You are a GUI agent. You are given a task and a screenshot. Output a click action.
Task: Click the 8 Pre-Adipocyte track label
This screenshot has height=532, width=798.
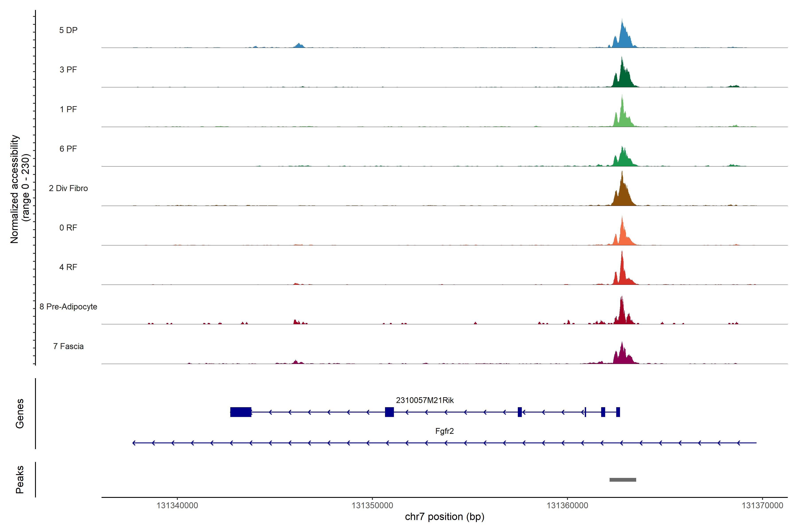point(68,307)
